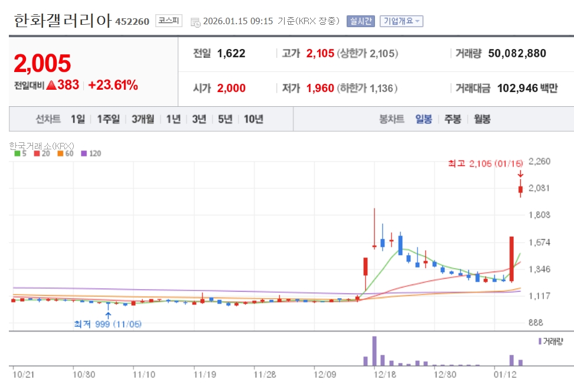
Task: Click the 2,260 price axis label
Action: point(539,161)
